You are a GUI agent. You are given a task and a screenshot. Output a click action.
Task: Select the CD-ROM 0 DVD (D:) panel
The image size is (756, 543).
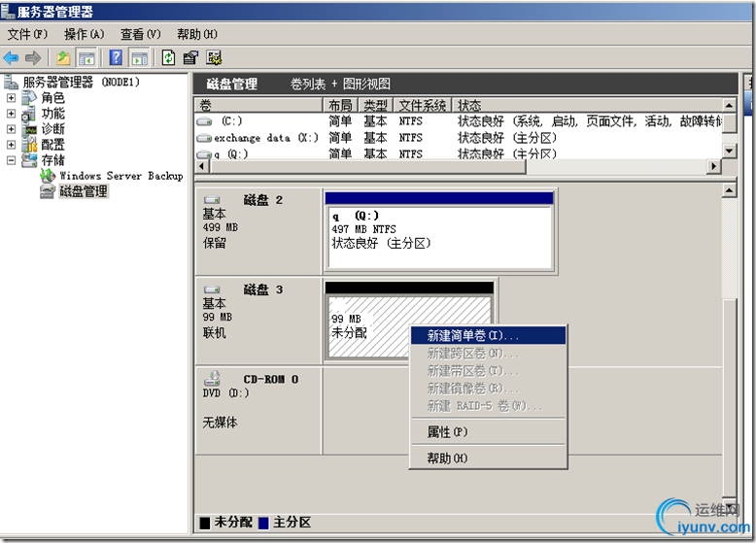[x=258, y=411]
